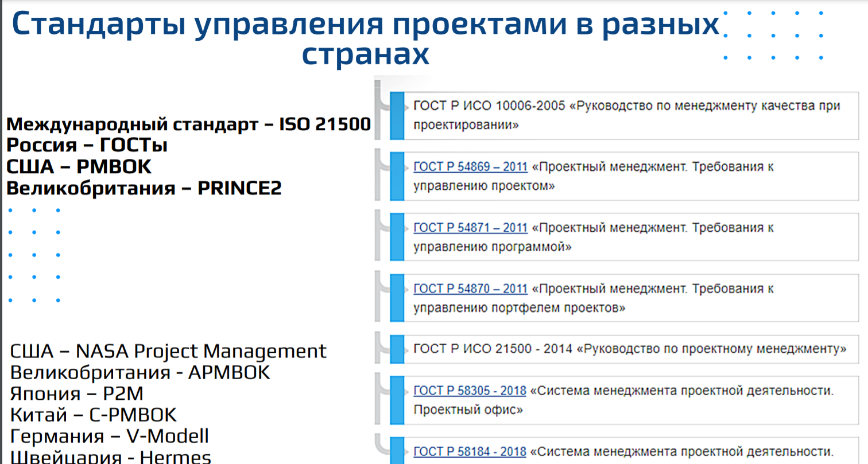Click the text 'управлению проектом»'
The height and width of the screenshot is (464, 868).
484,186
